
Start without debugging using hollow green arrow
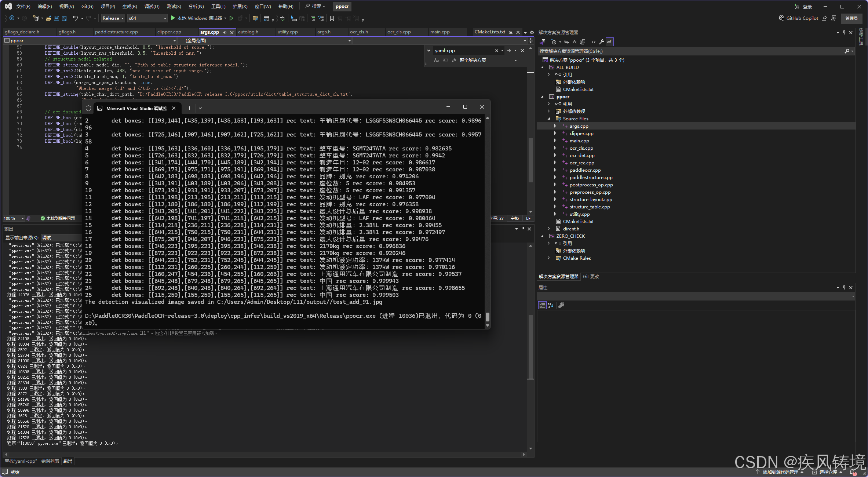(x=231, y=18)
